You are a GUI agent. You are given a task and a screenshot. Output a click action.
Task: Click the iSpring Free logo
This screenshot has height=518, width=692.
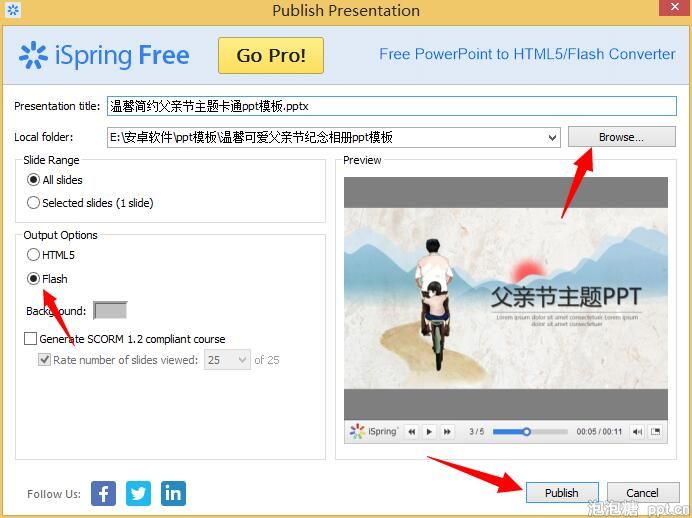104,56
